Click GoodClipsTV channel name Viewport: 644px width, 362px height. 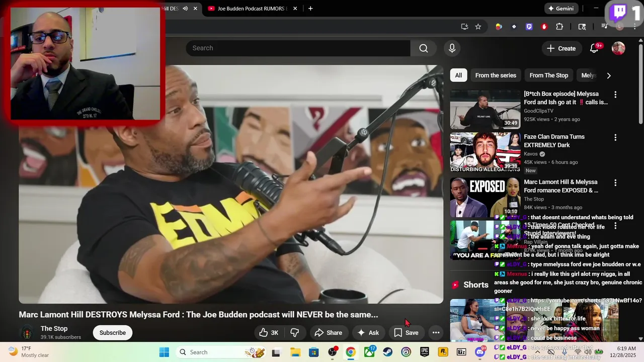tap(538, 111)
